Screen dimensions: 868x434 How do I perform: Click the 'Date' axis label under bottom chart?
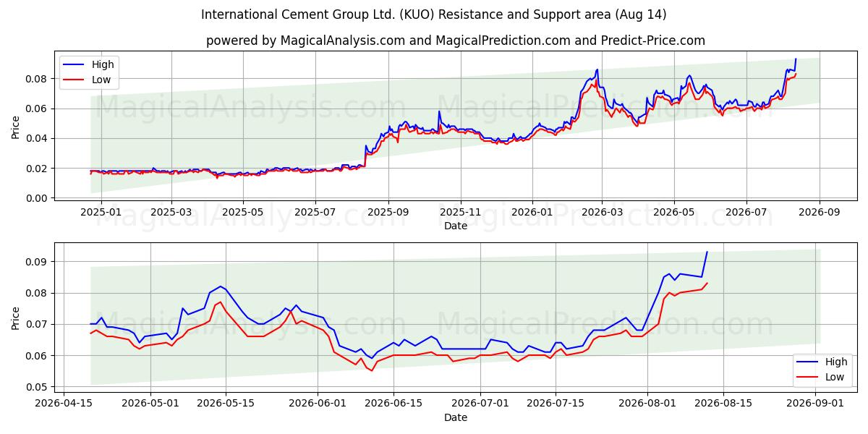[x=456, y=417]
